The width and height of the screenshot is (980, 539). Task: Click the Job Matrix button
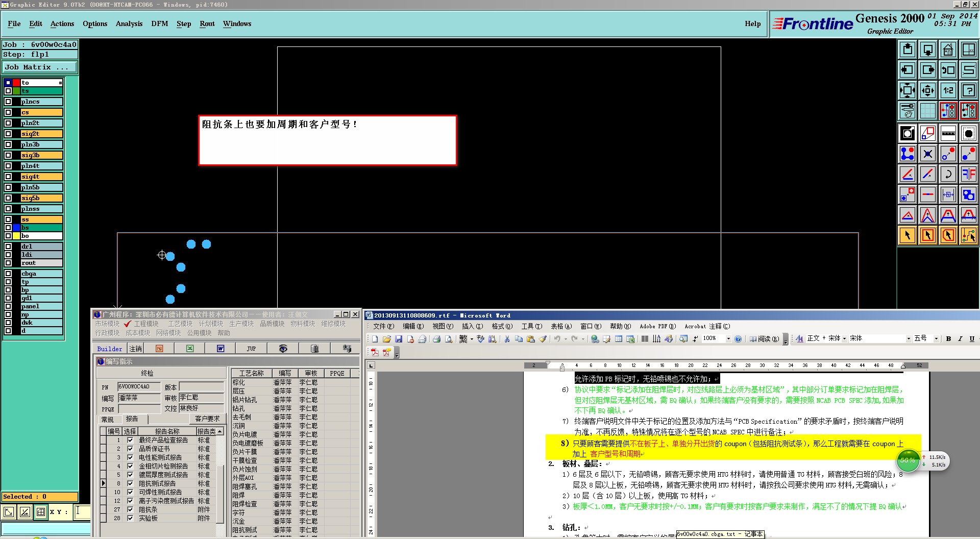coord(39,67)
